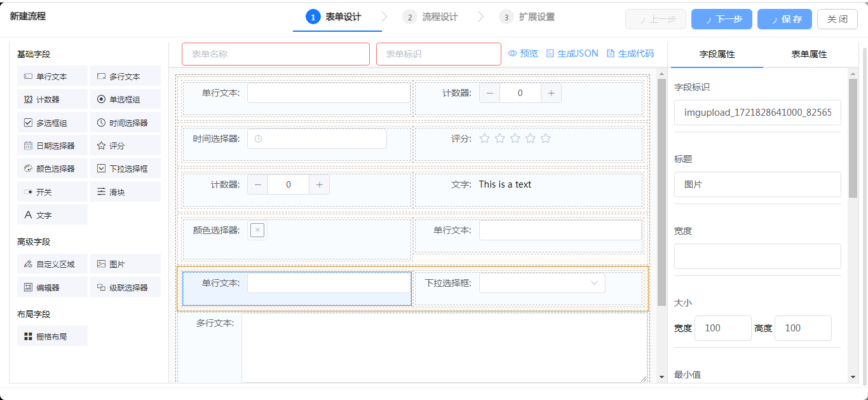Add the 图片 image field
Screen dimensions: 868x400
125,264
